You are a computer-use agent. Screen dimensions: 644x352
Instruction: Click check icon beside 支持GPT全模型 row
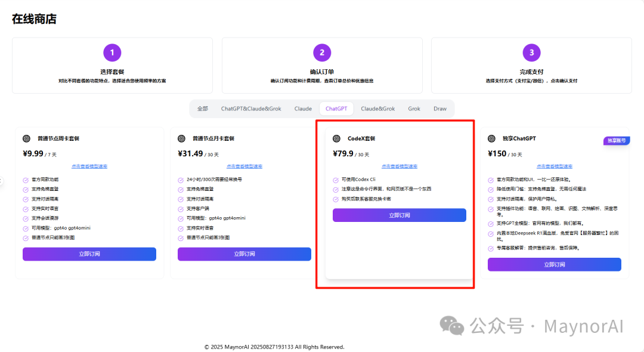tap(491, 224)
